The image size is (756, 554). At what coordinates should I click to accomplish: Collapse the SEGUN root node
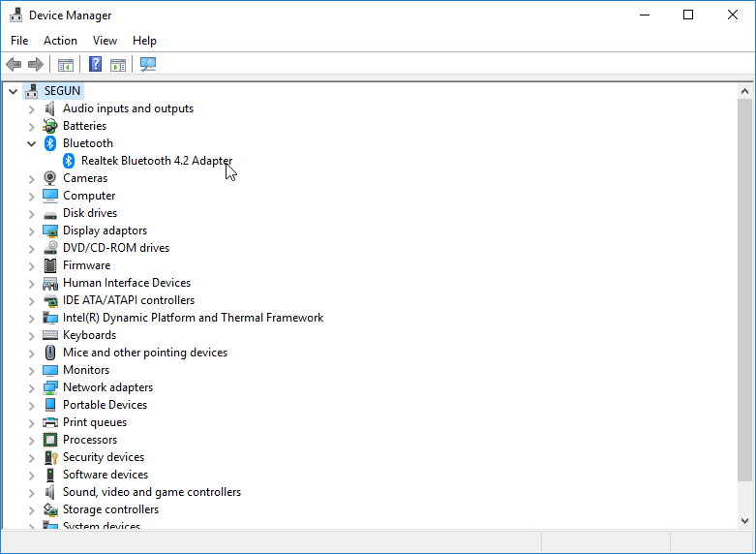coord(13,91)
